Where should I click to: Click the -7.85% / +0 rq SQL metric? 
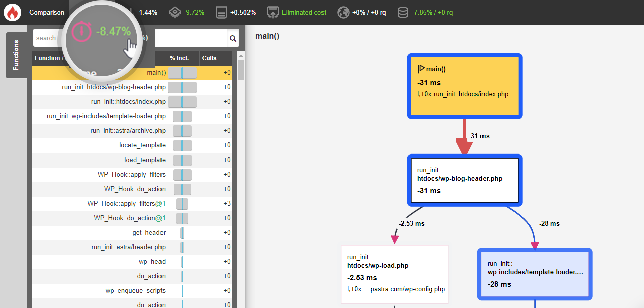[x=432, y=12]
